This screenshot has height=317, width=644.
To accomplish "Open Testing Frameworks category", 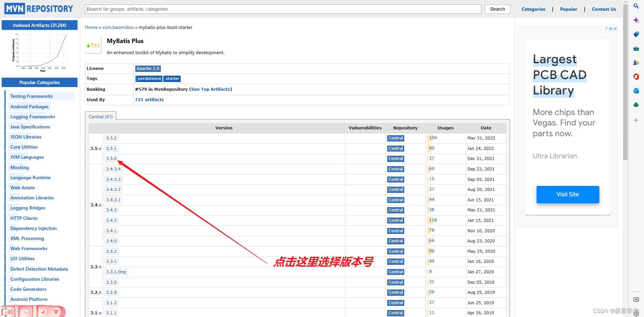I will 32,96.
